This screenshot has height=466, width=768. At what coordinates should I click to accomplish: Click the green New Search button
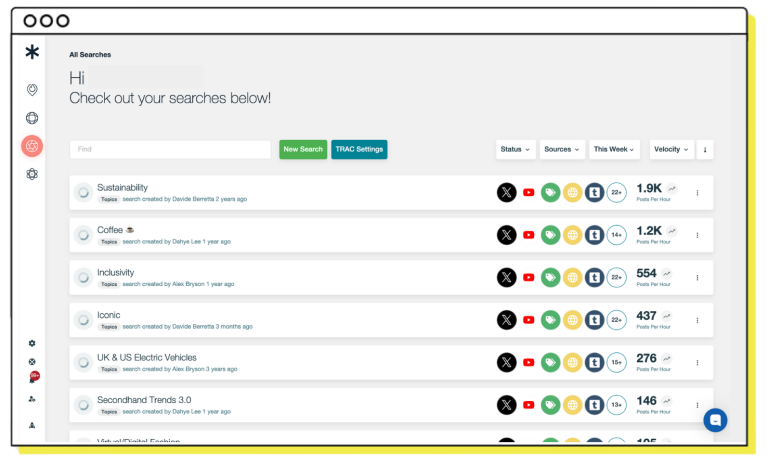coord(303,149)
